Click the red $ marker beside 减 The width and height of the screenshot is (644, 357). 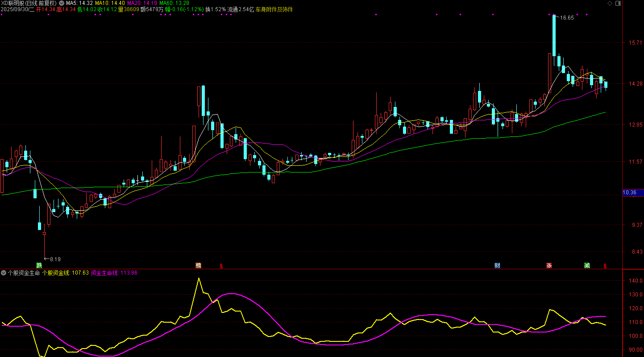[605, 266]
